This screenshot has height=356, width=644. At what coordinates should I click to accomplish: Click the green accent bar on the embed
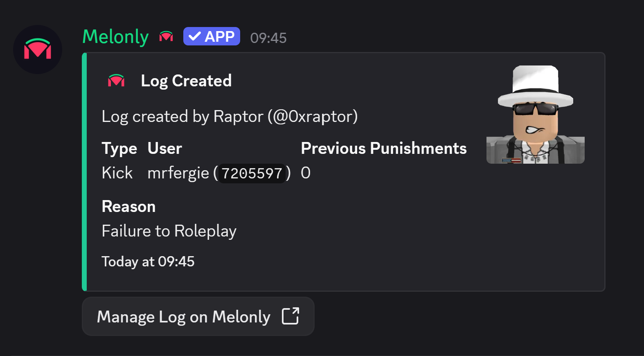pos(85,172)
